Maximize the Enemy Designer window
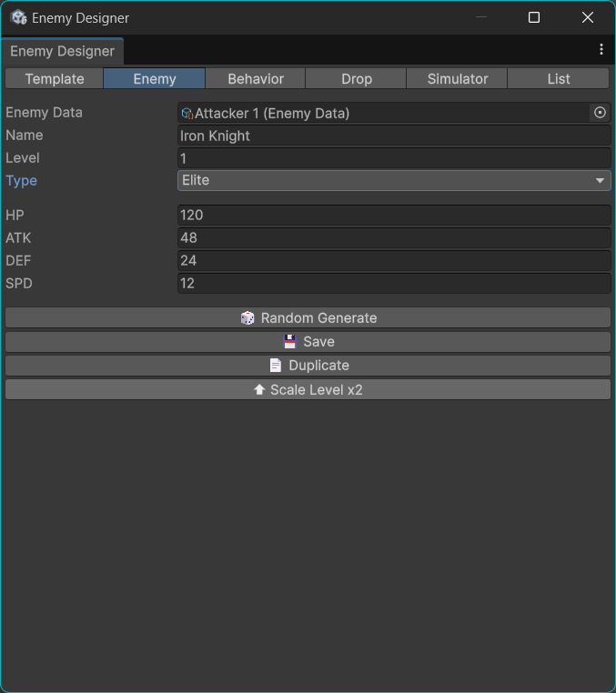 coord(534,17)
